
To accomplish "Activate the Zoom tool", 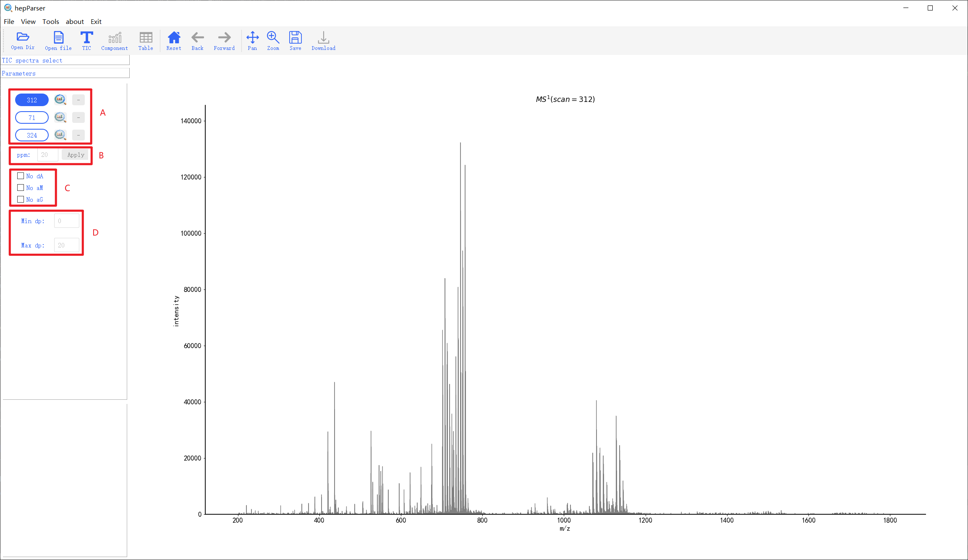I will 273,41.
